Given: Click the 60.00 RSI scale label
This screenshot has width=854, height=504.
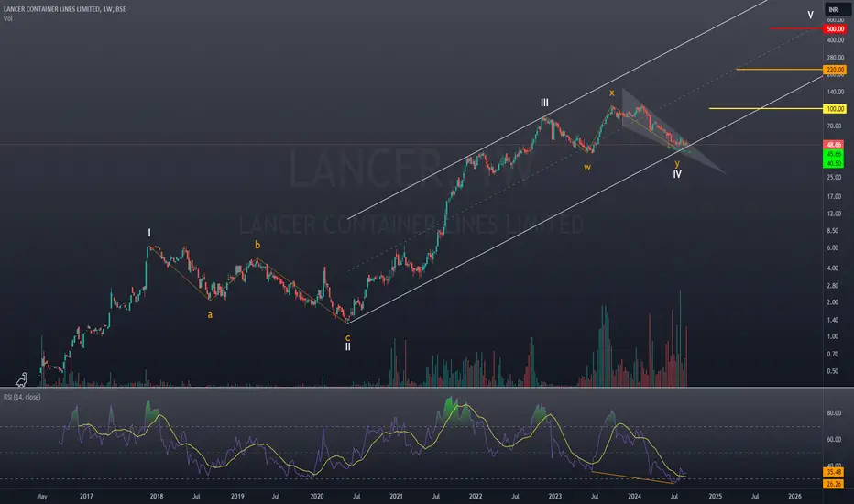Looking at the screenshot, I should 834,439.
